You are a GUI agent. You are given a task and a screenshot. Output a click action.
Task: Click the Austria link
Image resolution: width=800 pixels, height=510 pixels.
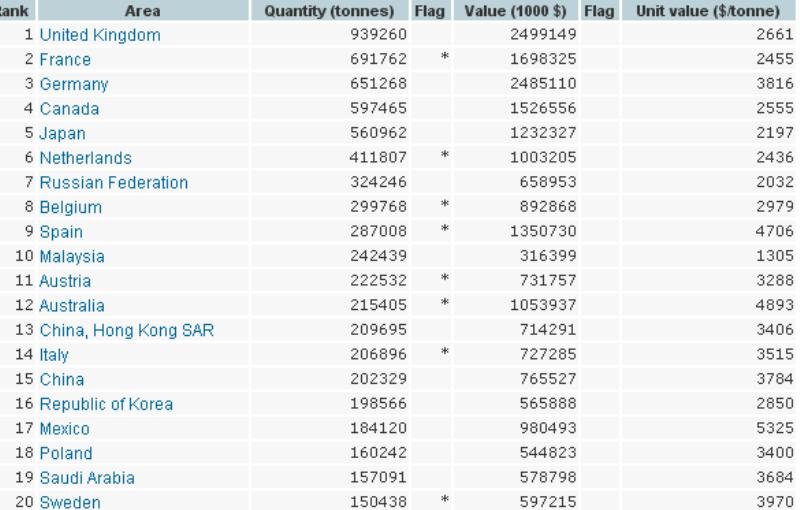(66, 281)
